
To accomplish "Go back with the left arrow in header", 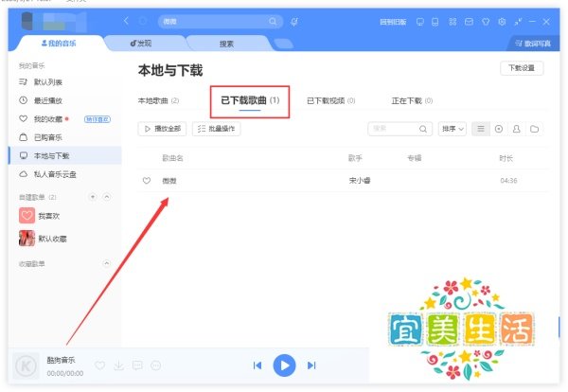I will pos(126,21).
